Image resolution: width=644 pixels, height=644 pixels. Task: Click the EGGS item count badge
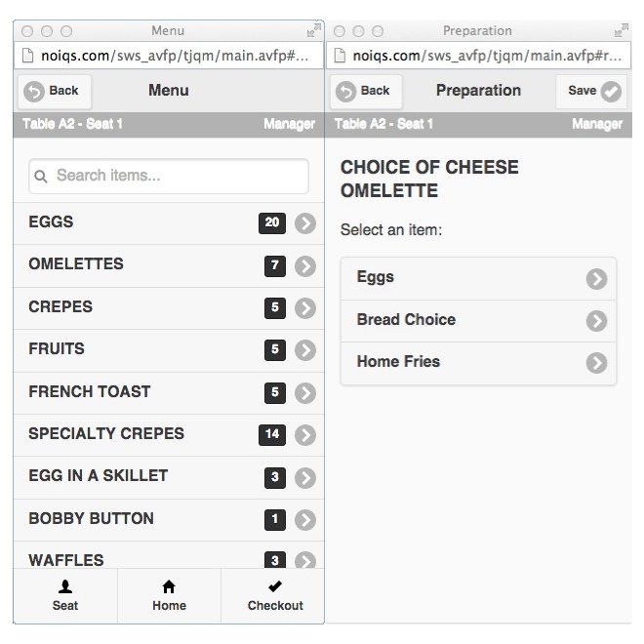[272, 223]
